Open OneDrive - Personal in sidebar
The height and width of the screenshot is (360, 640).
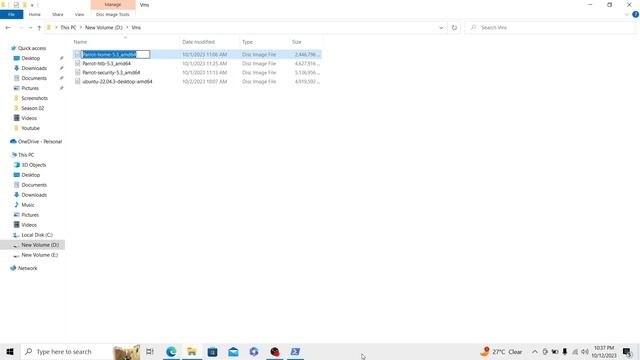(x=40, y=141)
